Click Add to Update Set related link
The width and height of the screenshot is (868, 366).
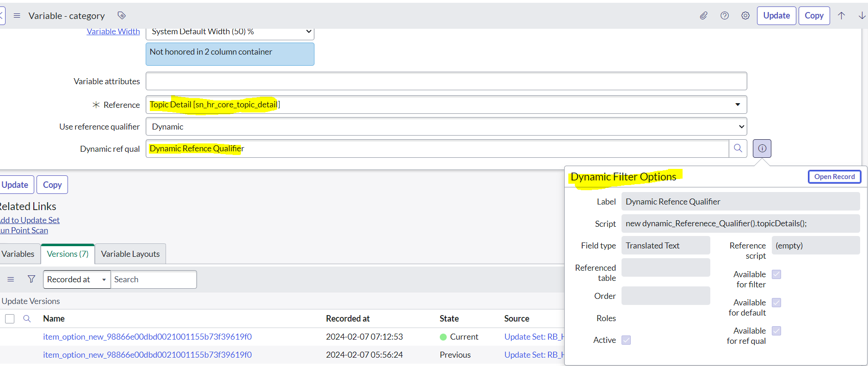(x=30, y=220)
